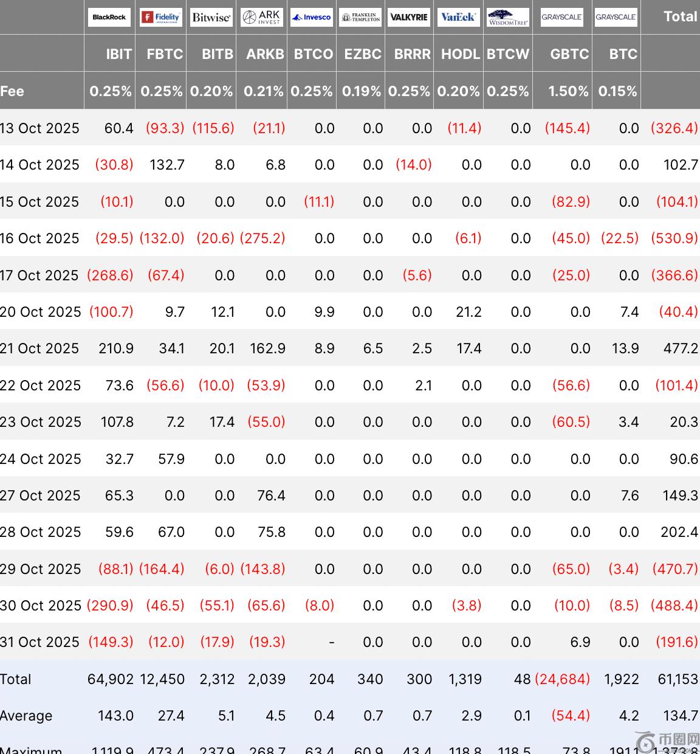The image size is (700, 754).
Task: Click the Fidelity logo in the header
Action: click(161, 17)
